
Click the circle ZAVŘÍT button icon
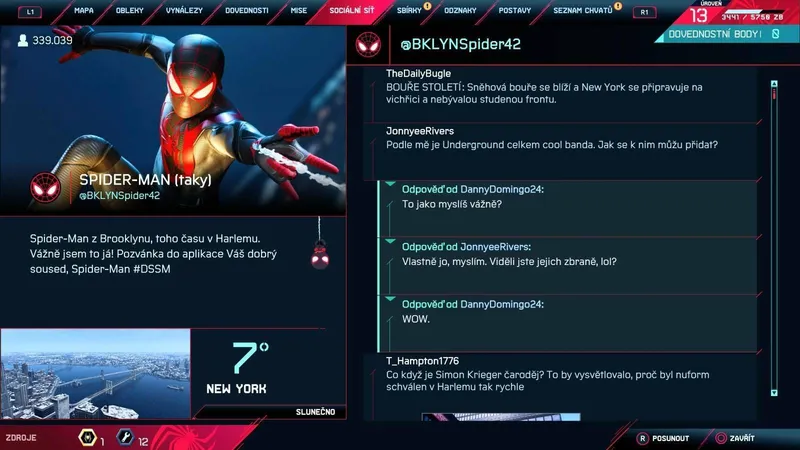pyautogui.click(x=720, y=438)
